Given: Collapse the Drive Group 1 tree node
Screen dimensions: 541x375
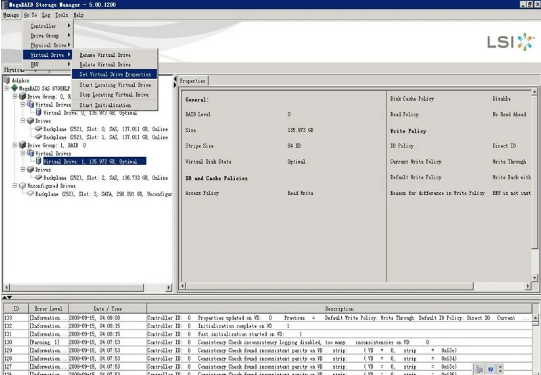Looking at the screenshot, I should 15,145.
